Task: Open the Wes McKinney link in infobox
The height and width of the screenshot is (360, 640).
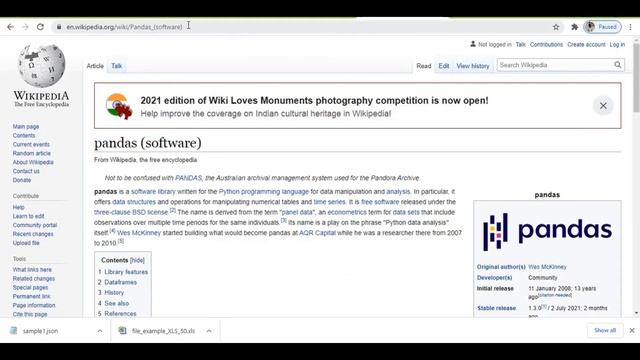Action: tap(547, 267)
